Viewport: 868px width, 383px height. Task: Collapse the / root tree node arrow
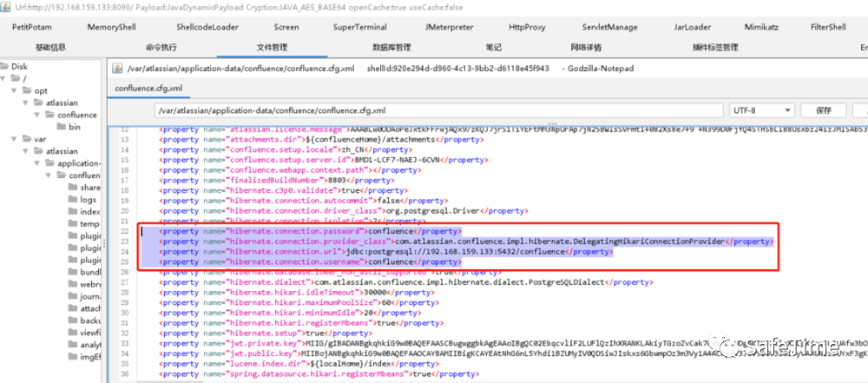(3, 79)
